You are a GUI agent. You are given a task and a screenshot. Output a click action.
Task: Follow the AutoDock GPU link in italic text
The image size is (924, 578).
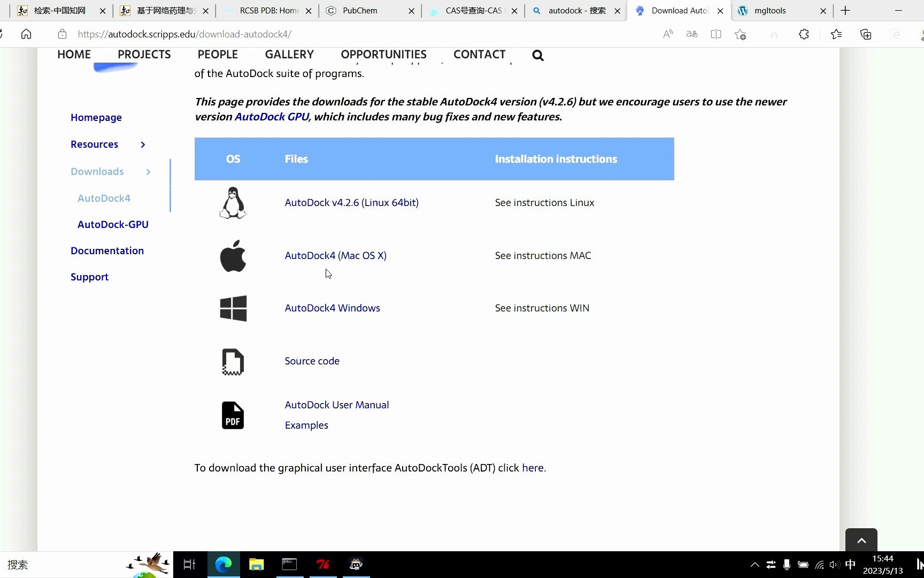[272, 117]
